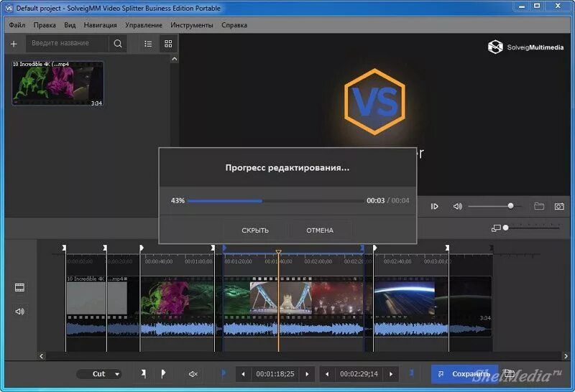The image size is (575, 392).
Task: Add a media file with plus icon
Action: pos(14,44)
